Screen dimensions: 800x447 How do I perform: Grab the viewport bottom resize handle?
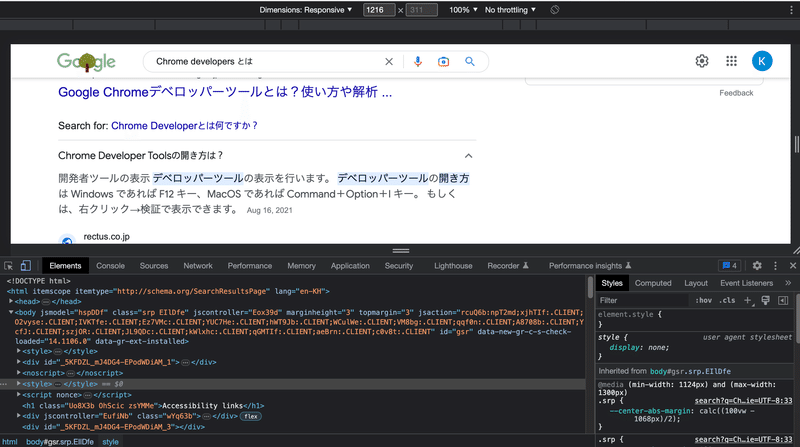tap(401, 251)
